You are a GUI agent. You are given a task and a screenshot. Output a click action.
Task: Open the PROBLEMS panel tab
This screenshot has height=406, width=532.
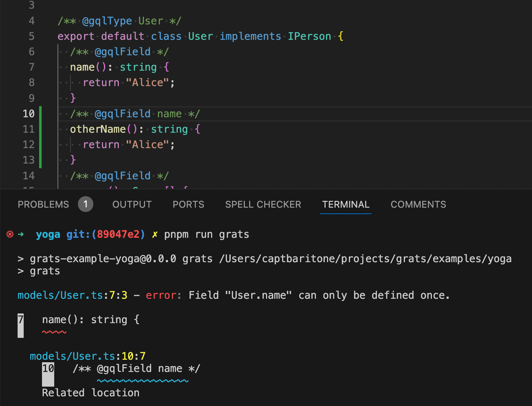[x=43, y=204]
